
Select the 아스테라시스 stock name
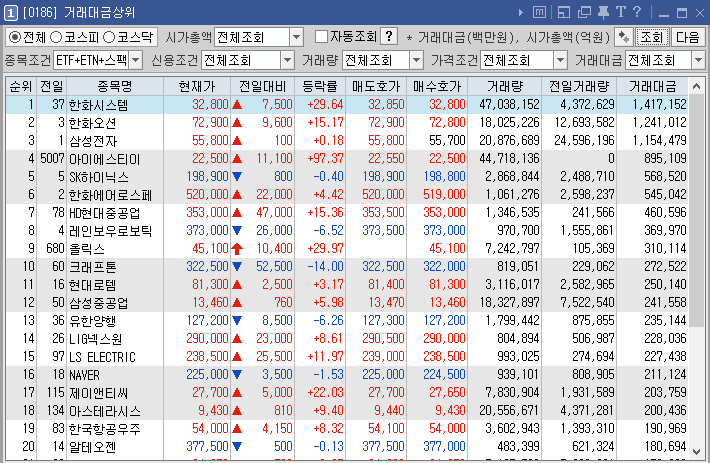click(105, 411)
